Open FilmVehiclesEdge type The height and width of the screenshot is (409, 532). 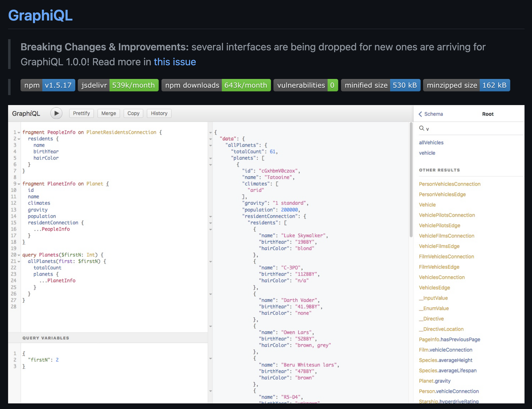439,267
